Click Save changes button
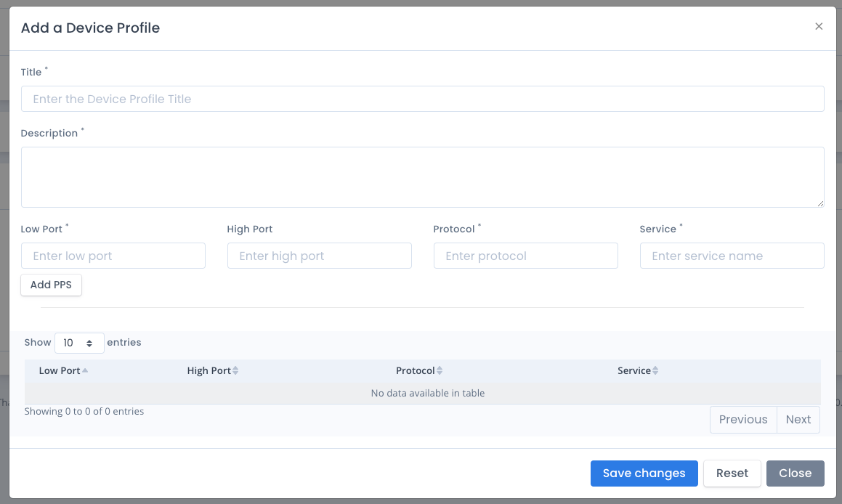The width and height of the screenshot is (842, 504). (644, 473)
